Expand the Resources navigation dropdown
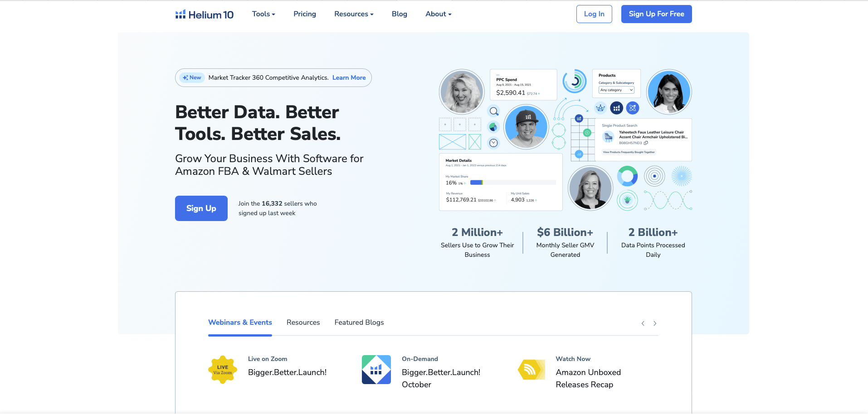The image size is (868, 414). pyautogui.click(x=354, y=14)
